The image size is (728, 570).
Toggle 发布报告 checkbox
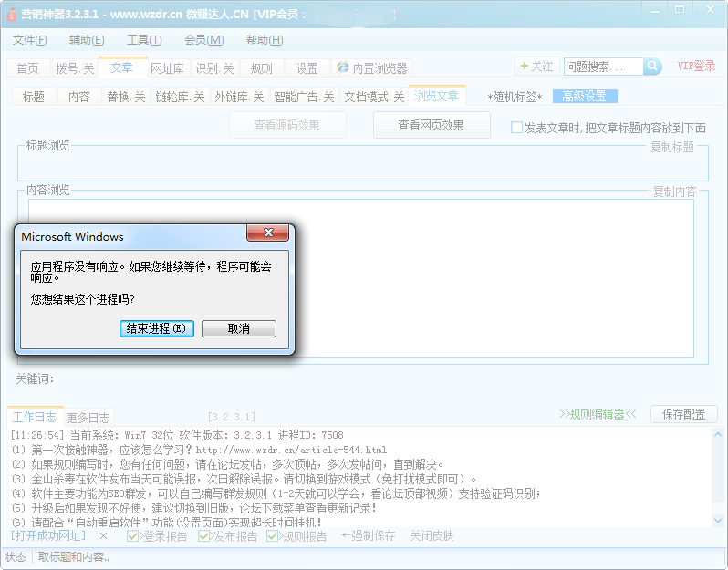(203, 536)
